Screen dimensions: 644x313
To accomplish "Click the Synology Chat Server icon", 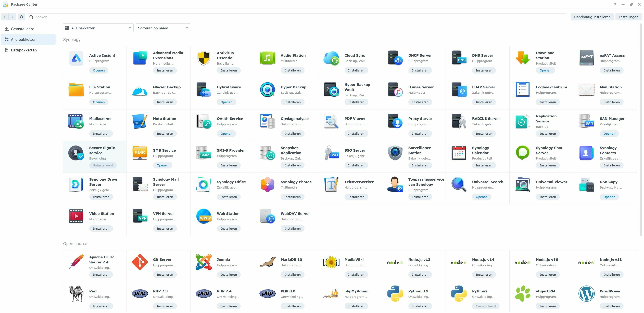I will pyautogui.click(x=523, y=153).
